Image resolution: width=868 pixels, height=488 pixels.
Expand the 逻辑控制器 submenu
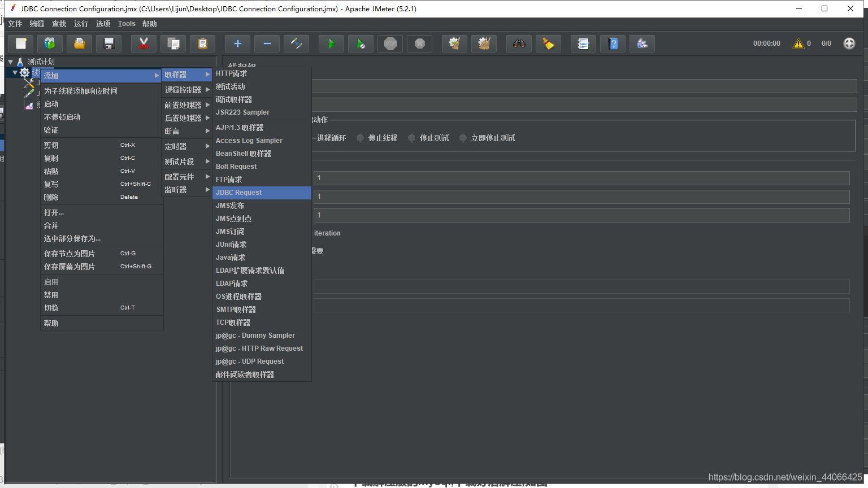(187, 90)
